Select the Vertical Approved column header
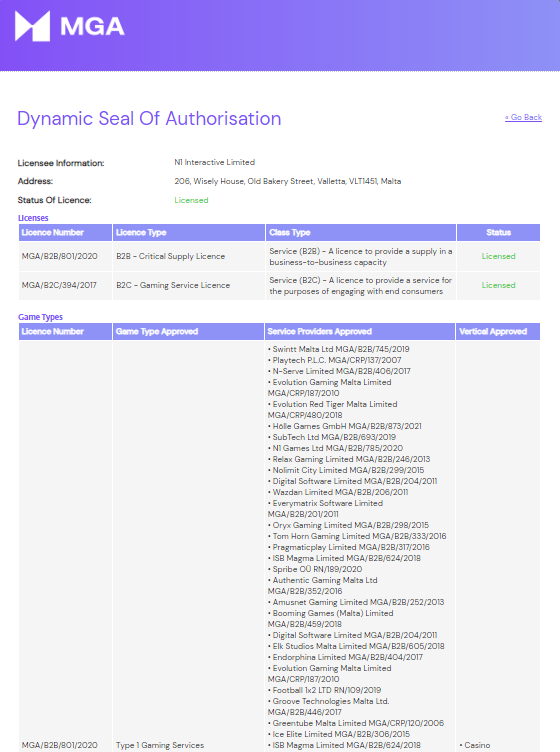Image resolution: width=560 pixels, height=752 pixels. (498, 331)
